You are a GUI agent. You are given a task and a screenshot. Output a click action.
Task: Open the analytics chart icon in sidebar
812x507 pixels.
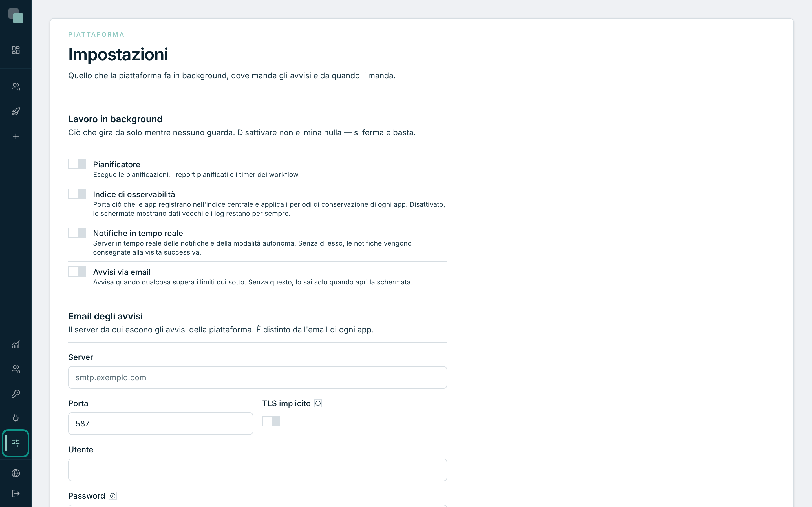16,344
